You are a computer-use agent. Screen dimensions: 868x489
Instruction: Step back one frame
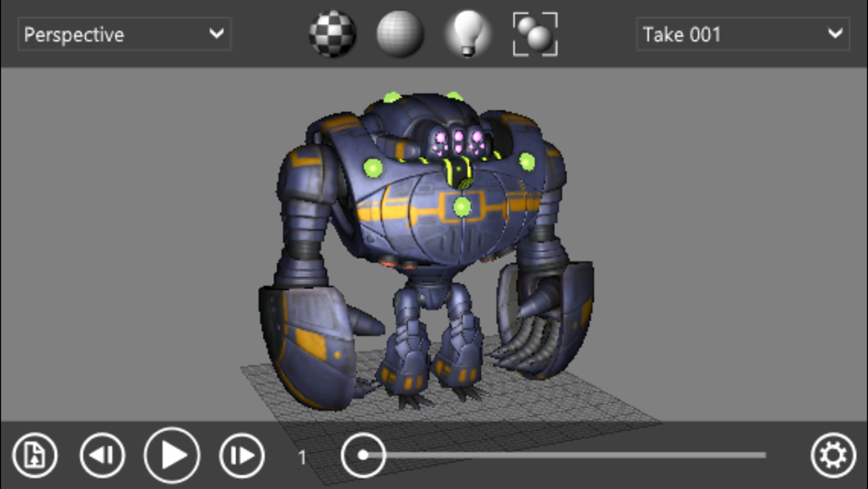tap(102, 455)
